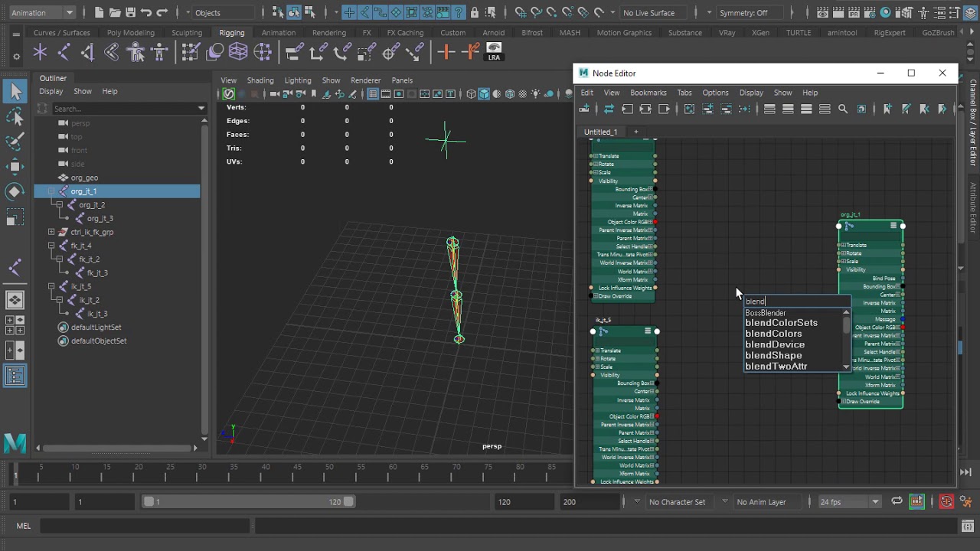980x551 pixels.
Task: Click the LRA shelf icon
Action: [494, 51]
